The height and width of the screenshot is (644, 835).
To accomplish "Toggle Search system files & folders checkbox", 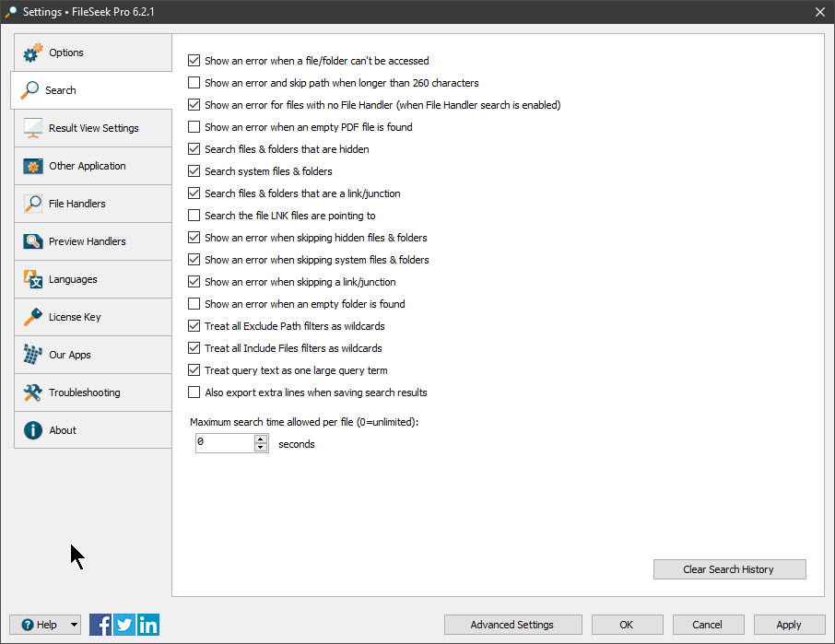I will tap(194, 171).
